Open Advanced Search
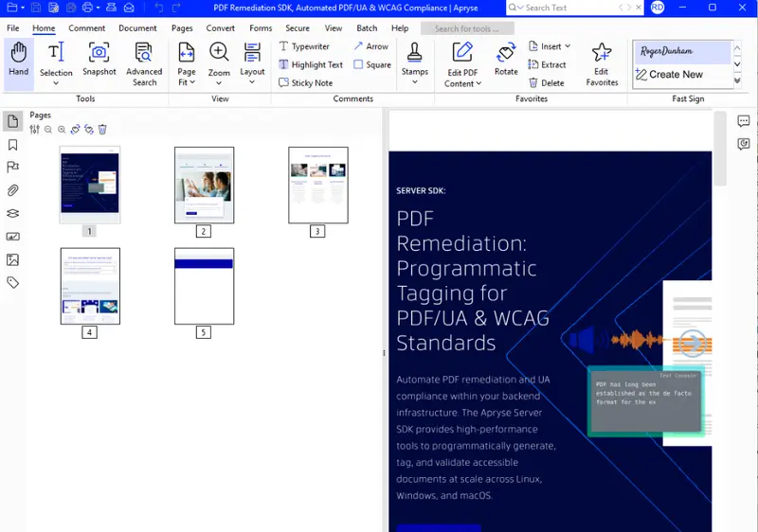 [x=144, y=64]
